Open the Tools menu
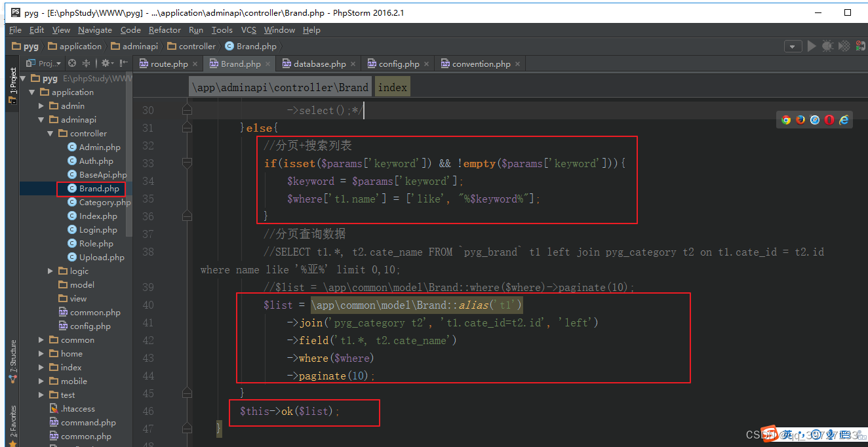The width and height of the screenshot is (868, 447). 222,29
